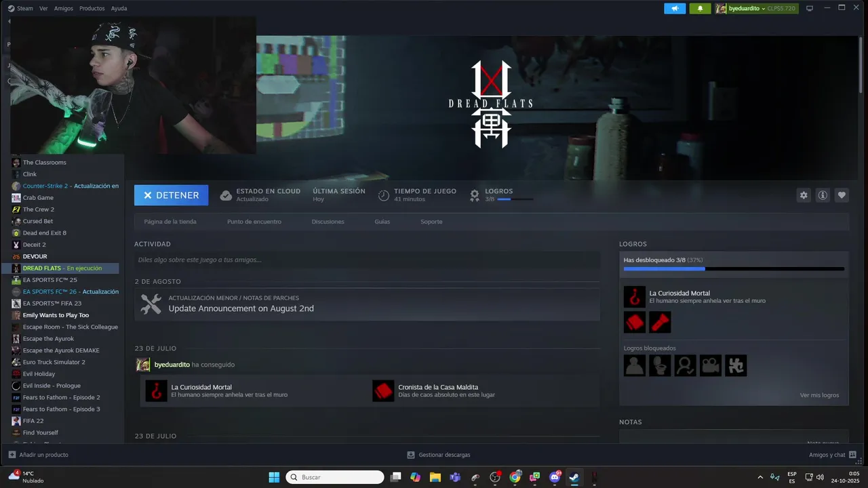The image size is (868, 488).
Task: Select red hook achievement in Logros panel
Action: tap(635, 297)
